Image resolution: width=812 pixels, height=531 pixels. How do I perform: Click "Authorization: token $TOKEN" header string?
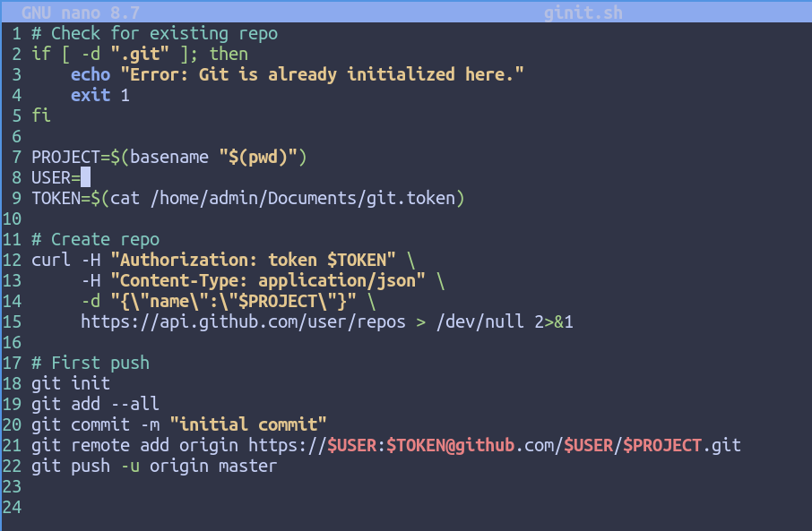coord(254,260)
